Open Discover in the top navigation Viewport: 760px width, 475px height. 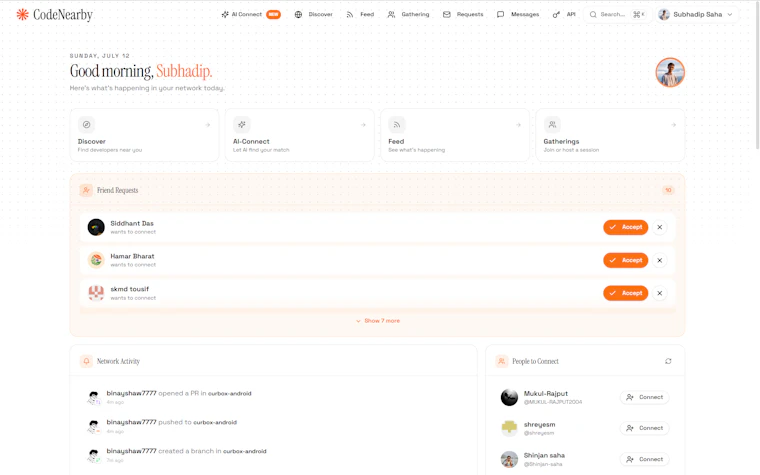(314, 15)
